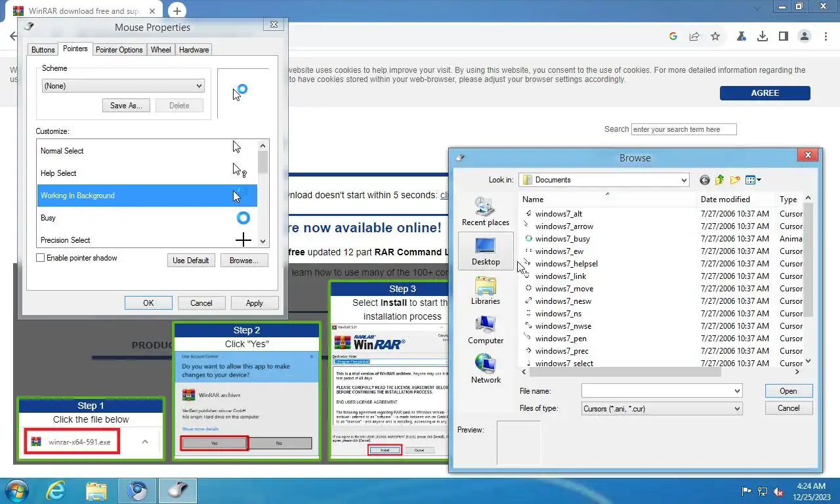Open Network in Browse places bar

[486, 369]
